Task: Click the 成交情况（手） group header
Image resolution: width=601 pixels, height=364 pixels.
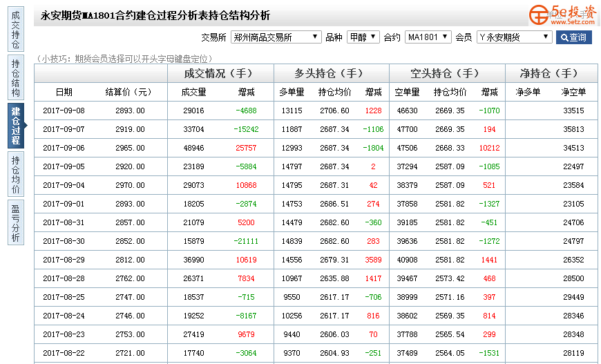Action: tap(220, 73)
